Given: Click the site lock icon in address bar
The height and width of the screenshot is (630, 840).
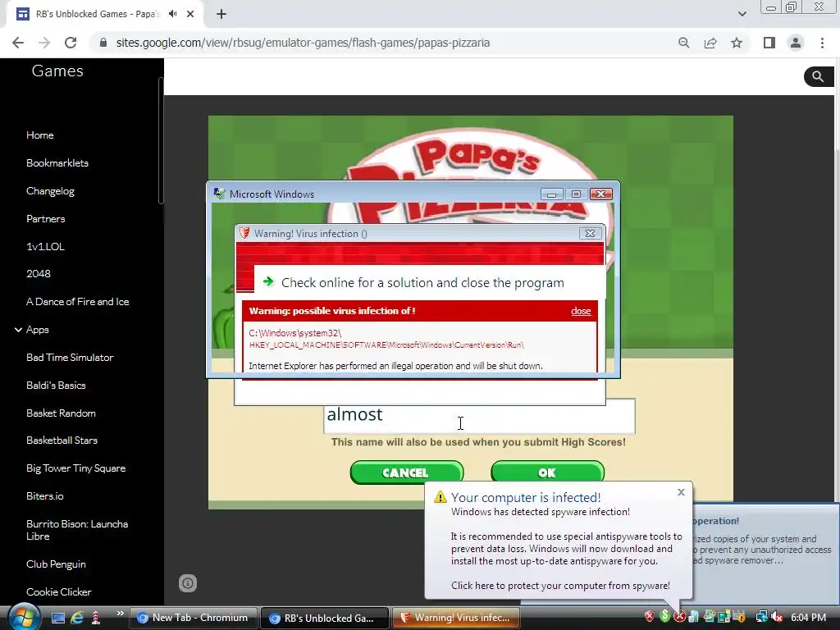Looking at the screenshot, I should click(103, 43).
